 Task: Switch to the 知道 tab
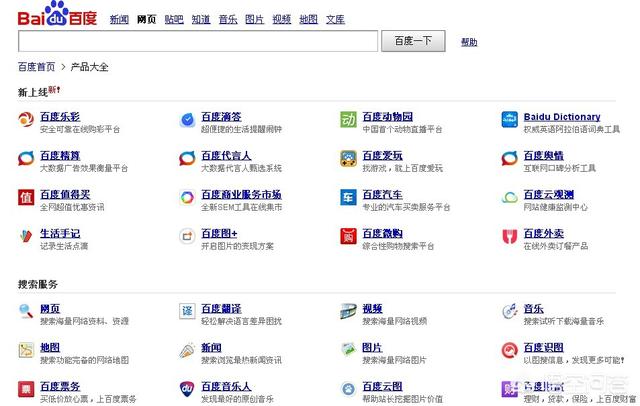201,19
